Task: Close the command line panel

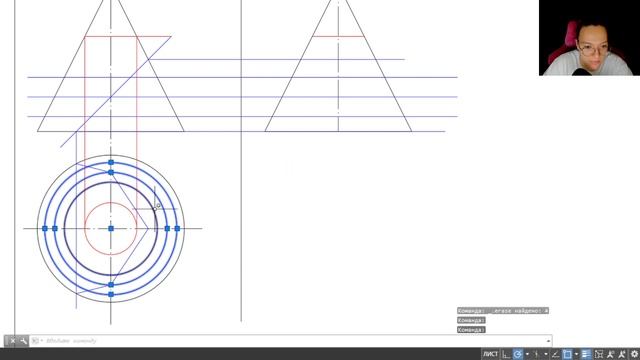Action: point(12,341)
